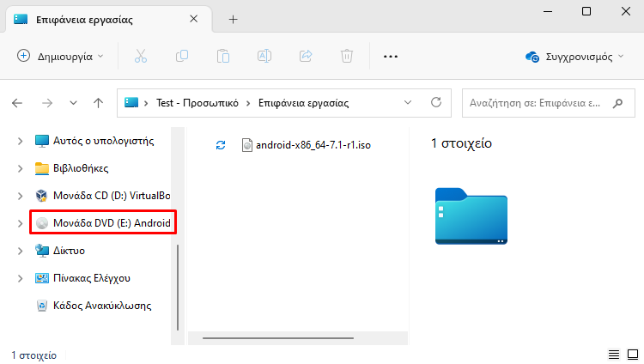Click the search magnifier icon
Image resolution: width=644 pixels, height=364 pixels.
tap(617, 103)
